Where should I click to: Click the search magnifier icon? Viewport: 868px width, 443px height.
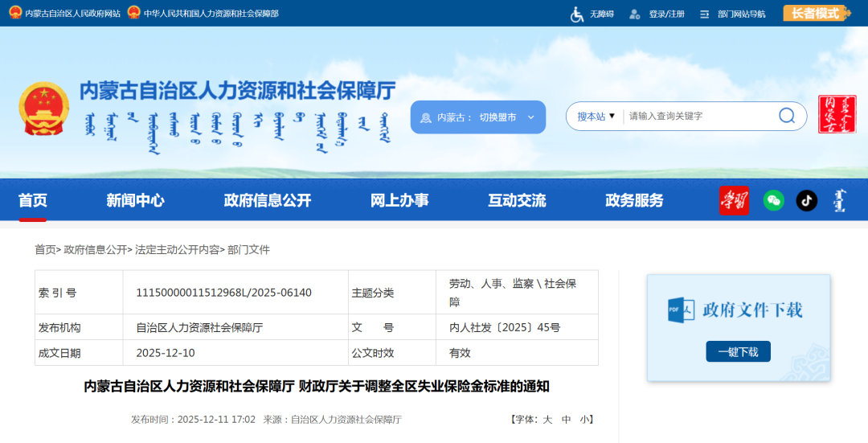pyautogui.click(x=787, y=116)
